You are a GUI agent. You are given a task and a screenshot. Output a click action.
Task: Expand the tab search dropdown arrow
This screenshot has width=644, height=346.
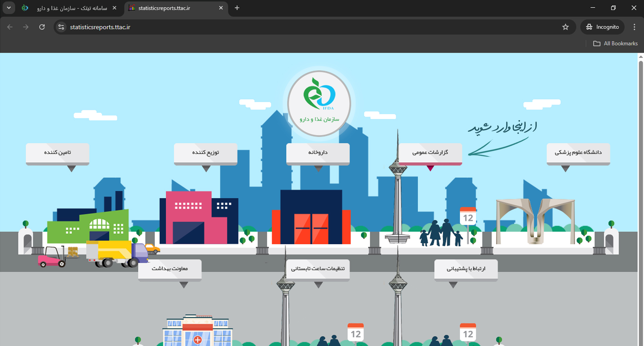9,8
